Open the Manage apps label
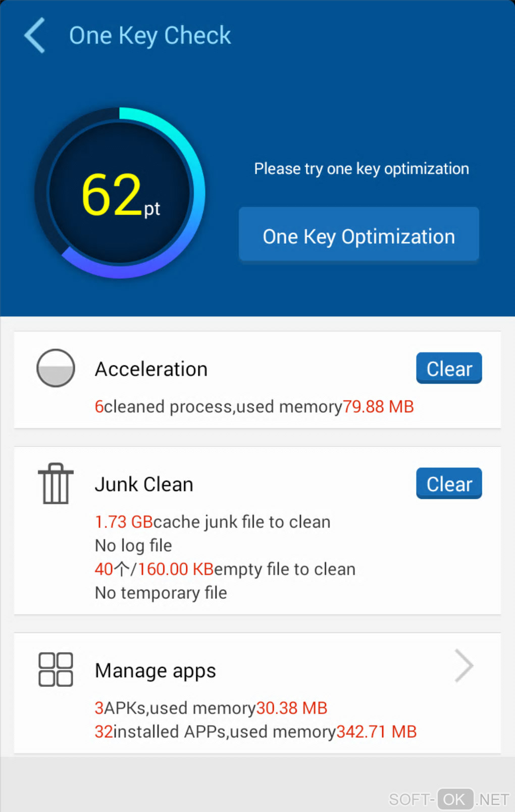 click(155, 671)
